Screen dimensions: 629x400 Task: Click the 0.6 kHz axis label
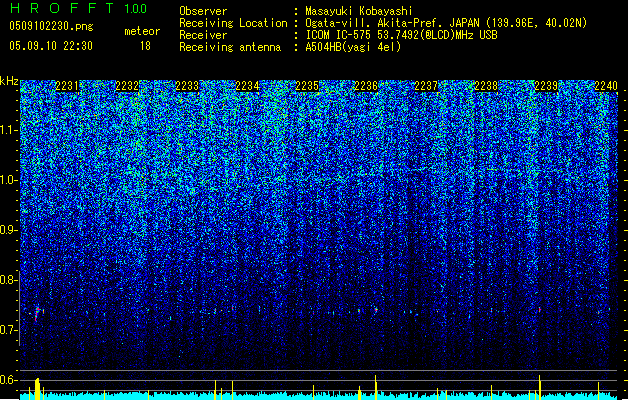tap(8, 380)
